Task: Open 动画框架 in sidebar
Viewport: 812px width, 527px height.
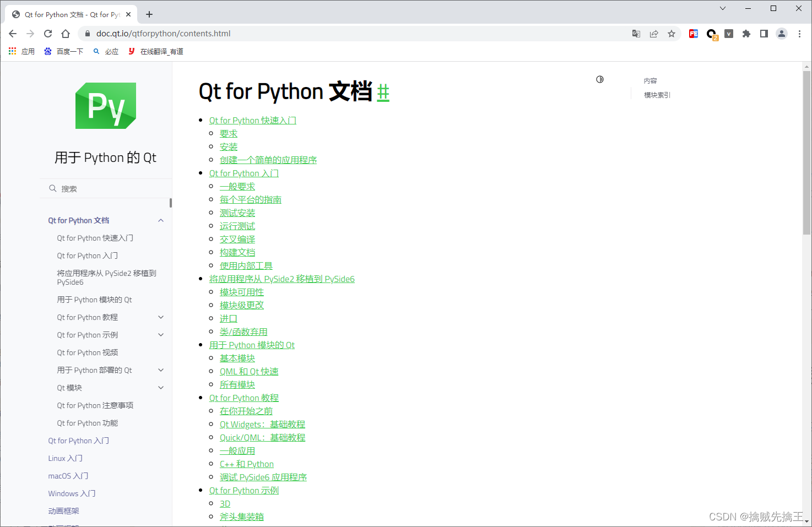Action: (x=63, y=511)
